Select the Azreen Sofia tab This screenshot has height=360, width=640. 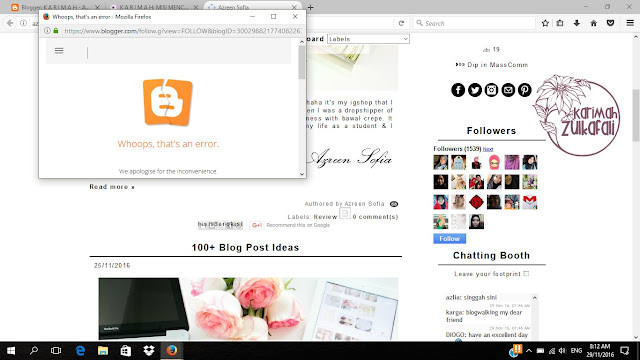(252, 7)
